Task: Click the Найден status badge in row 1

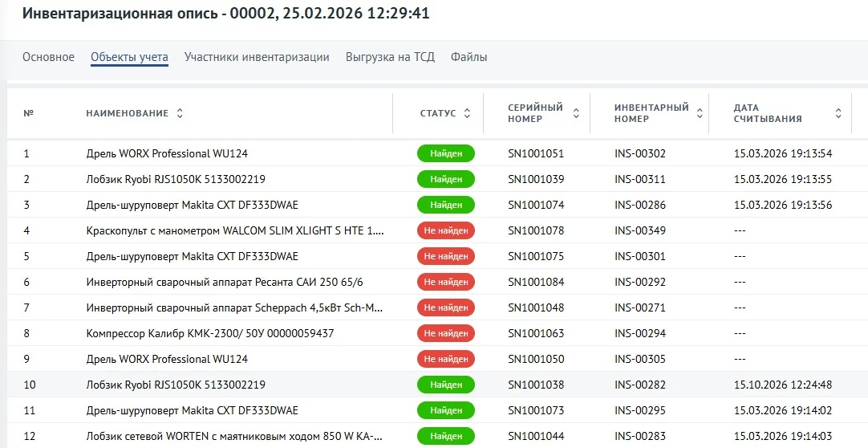Action: pyautogui.click(x=445, y=153)
